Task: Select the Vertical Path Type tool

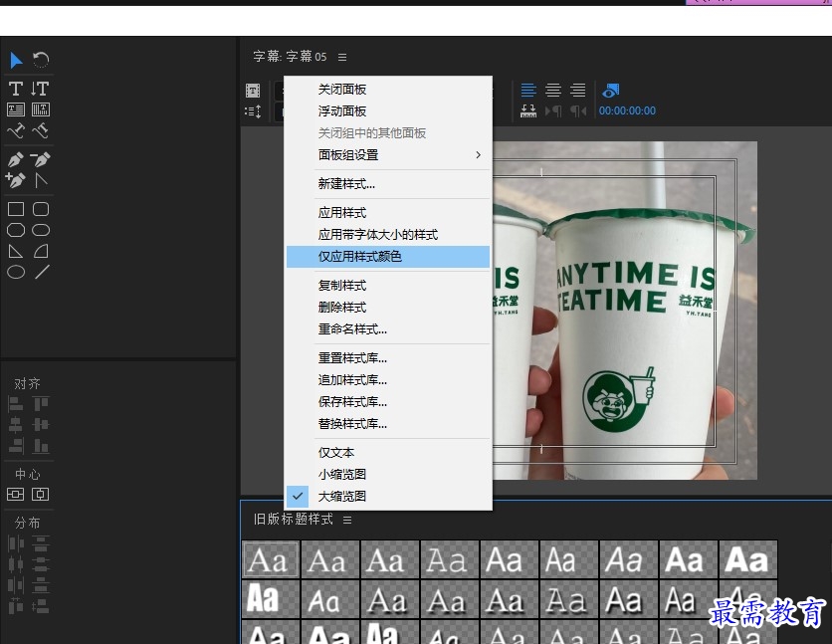Action: click(41, 130)
